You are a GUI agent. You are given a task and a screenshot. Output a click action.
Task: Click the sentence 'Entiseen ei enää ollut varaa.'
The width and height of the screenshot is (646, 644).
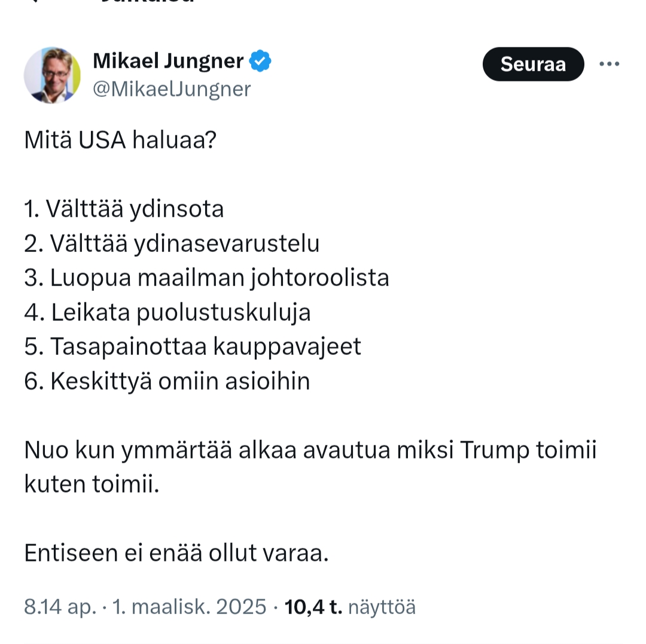tap(176, 553)
